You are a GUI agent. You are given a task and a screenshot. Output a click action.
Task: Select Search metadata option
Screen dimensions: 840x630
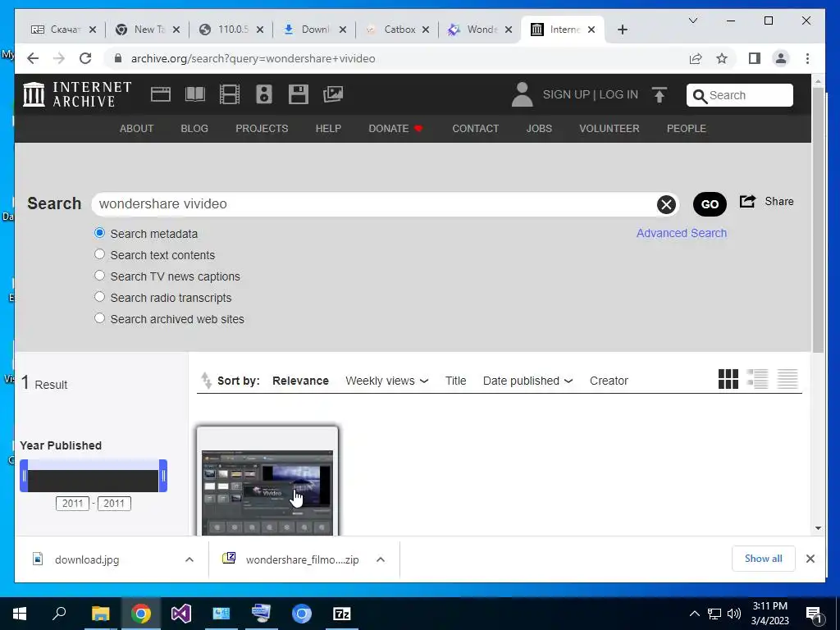click(x=99, y=232)
